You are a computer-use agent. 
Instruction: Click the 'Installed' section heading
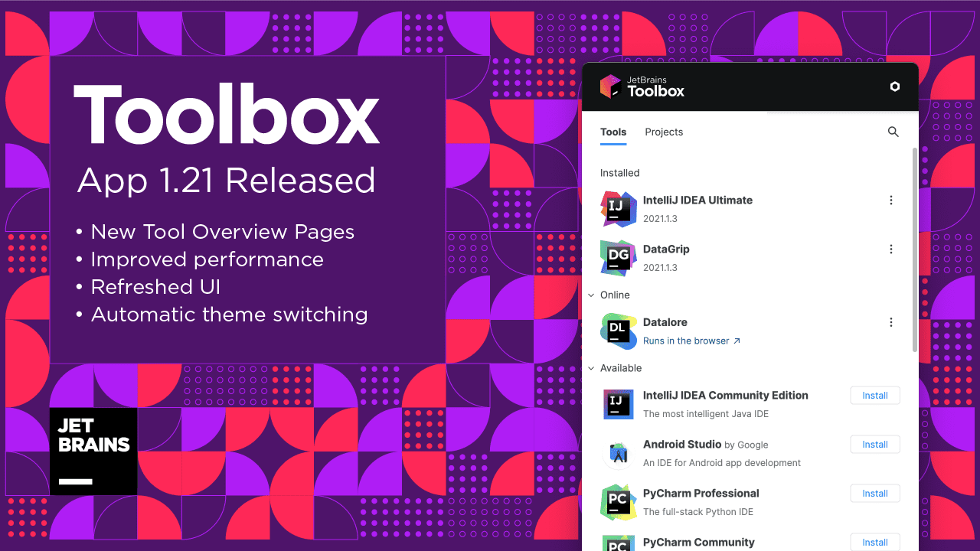click(620, 173)
